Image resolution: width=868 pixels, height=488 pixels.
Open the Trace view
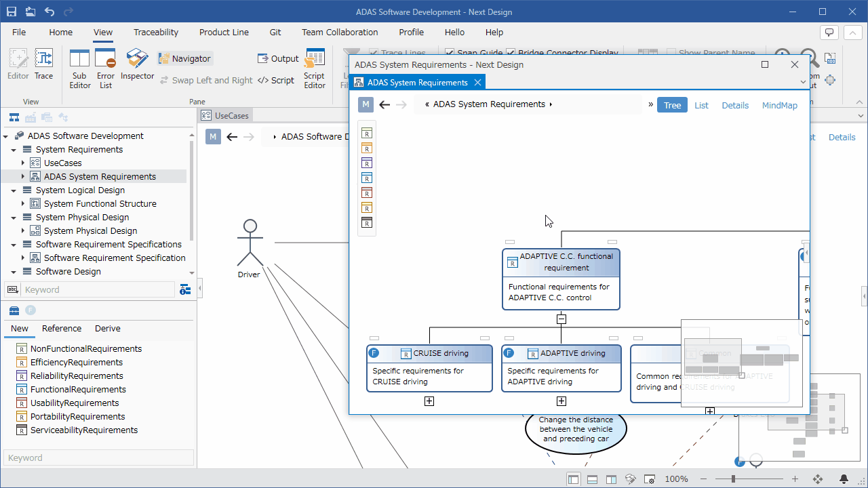(43, 65)
